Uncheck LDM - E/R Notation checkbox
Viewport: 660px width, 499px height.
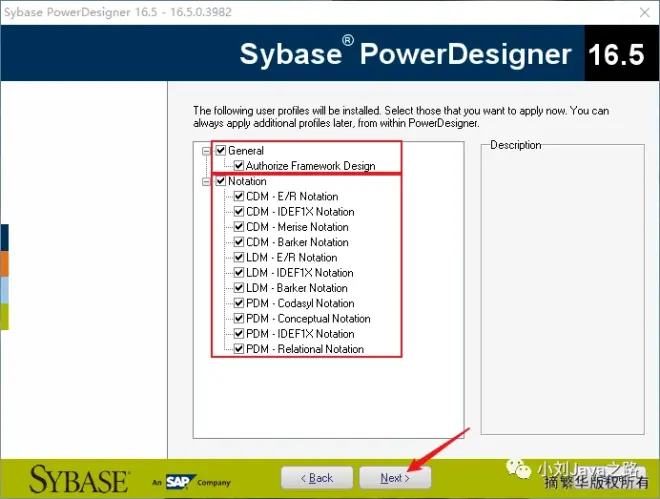(x=239, y=257)
